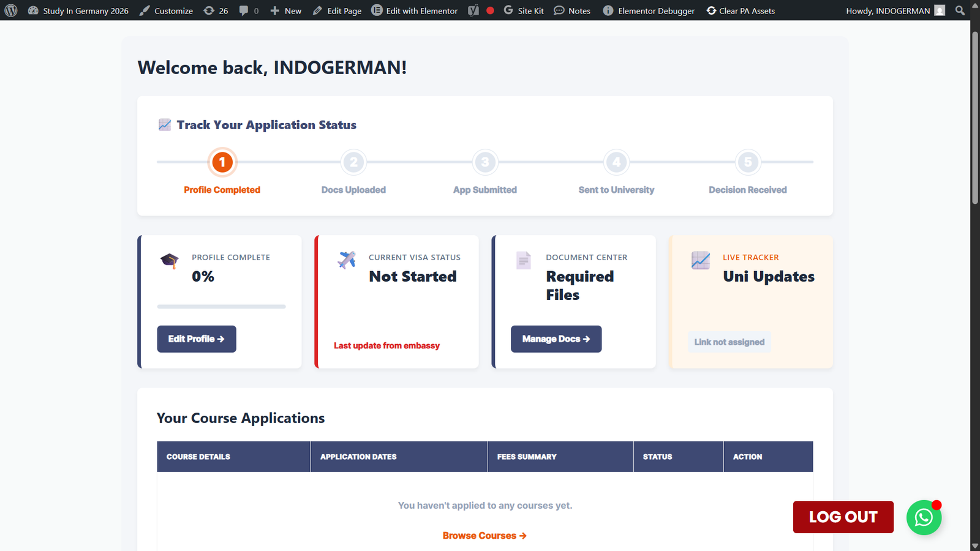Select step 3 App Submitted in status tracker
The height and width of the screenshot is (551, 980).
click(484, 162)
